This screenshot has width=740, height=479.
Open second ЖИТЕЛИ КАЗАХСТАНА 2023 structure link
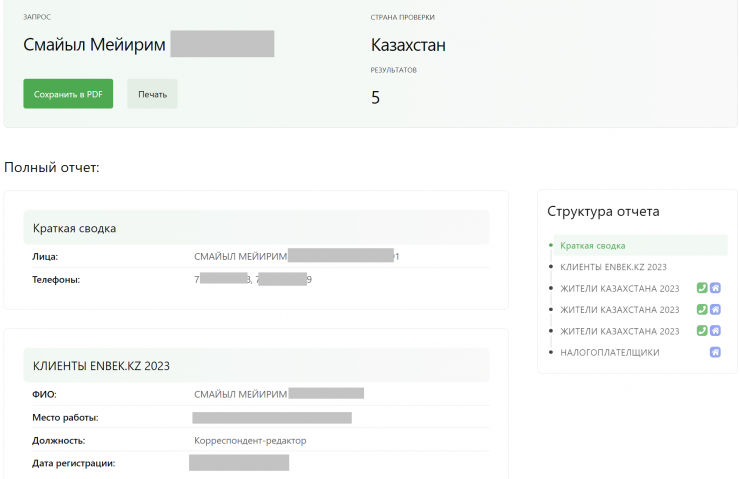[619, 310]
